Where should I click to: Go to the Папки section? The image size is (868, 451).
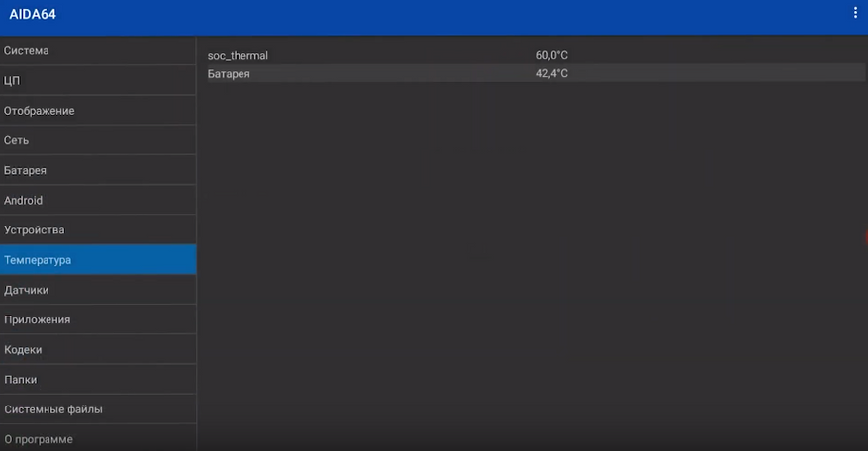[x=98, y=380]
